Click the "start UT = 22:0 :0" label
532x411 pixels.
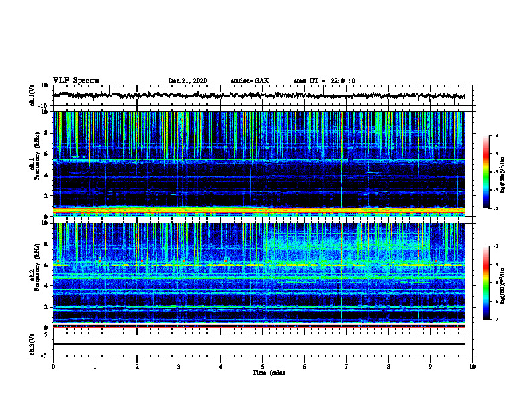tap(324, 81)
